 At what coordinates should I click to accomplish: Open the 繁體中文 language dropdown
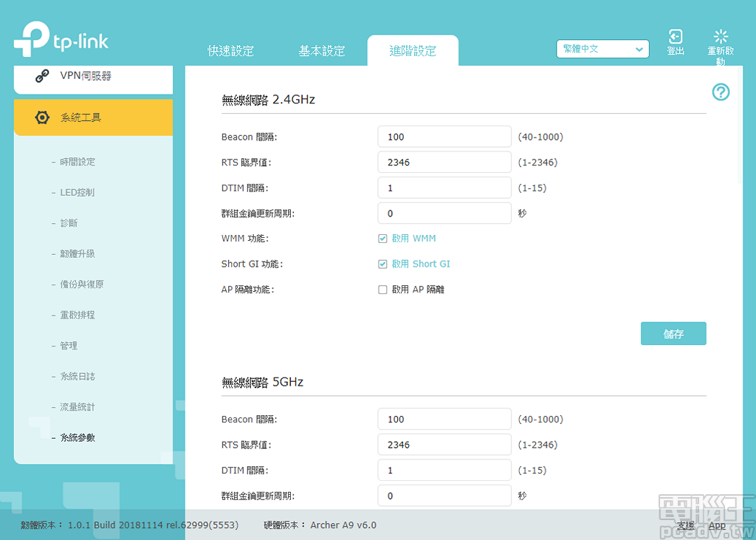[602, 49]
